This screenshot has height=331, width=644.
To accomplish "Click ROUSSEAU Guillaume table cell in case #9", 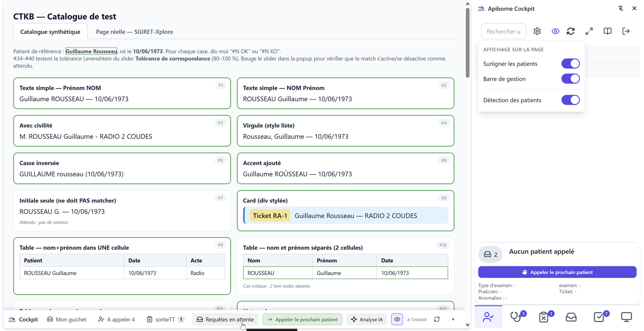I will point(72,273).
